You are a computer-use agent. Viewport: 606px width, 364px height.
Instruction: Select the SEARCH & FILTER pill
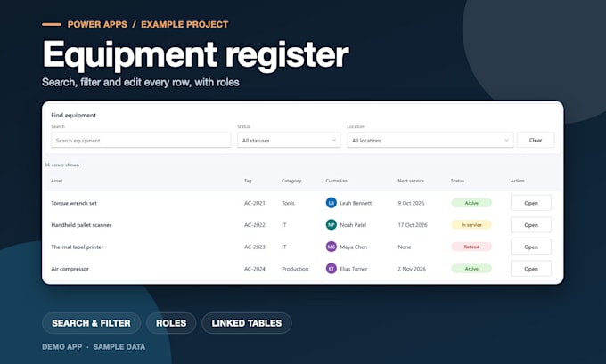[91, 323]
